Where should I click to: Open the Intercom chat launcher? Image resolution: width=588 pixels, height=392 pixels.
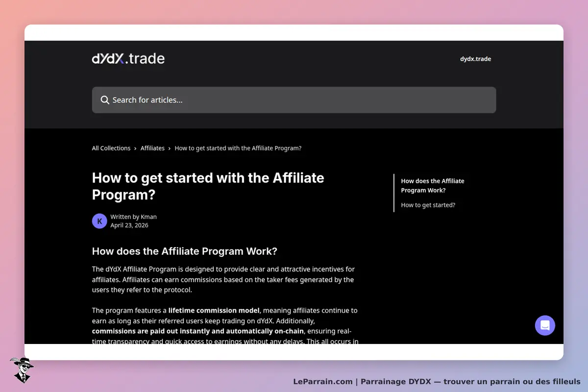pyautogui.click(x=545, y=325)
